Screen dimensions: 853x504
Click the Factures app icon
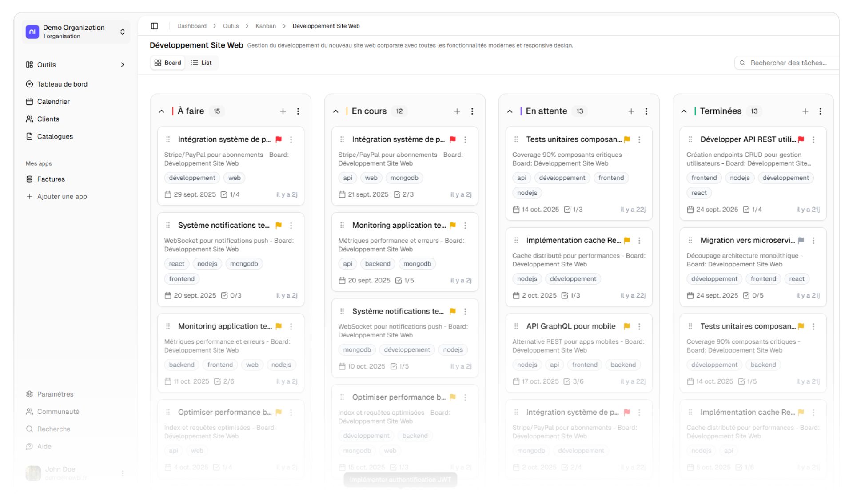point(29,179)
